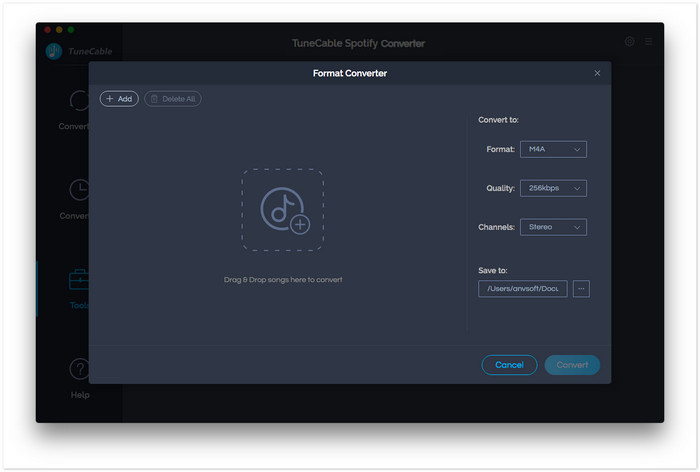This screenshot has height=472, width=700.
Task: Click the TuneCable logo icon
Action: [x=54, y=51]
